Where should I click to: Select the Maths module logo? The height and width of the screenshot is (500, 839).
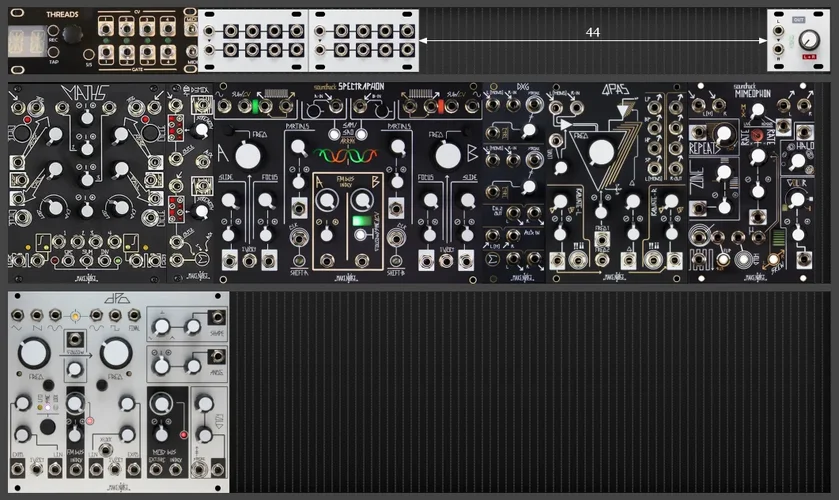[x=45, y=96]
